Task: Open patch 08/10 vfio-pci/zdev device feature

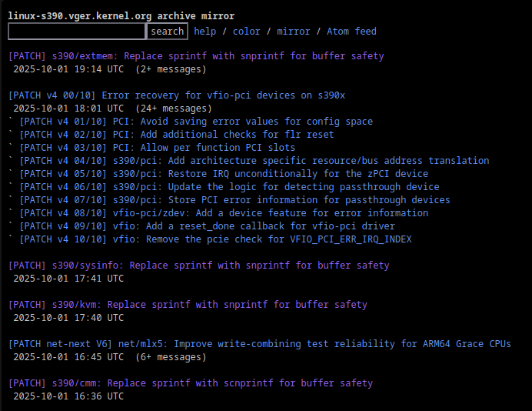Action: 224,213
